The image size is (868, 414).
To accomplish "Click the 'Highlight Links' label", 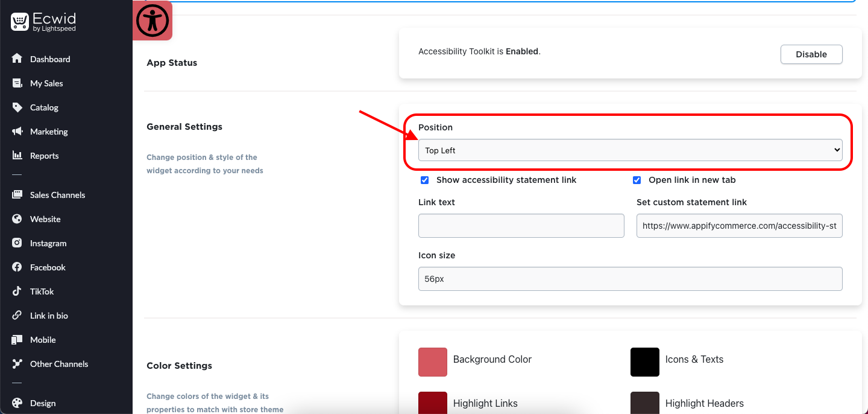I will (485, 403).
